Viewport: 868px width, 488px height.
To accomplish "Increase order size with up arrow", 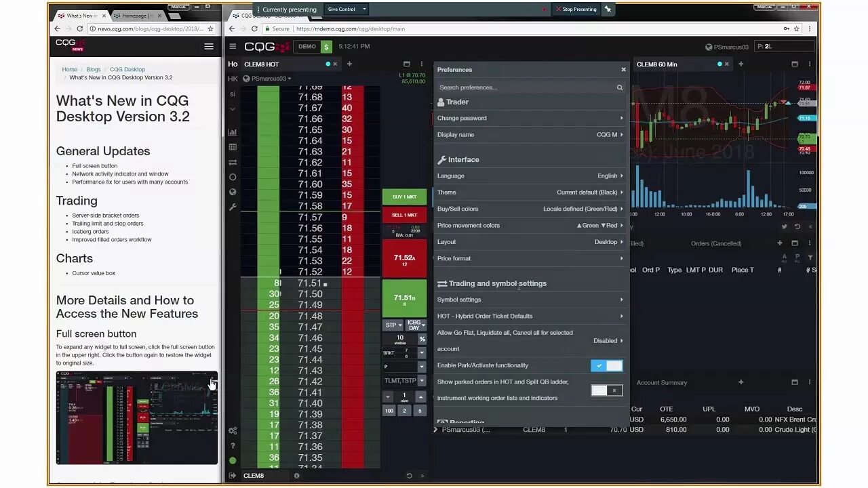I will 422,397.
